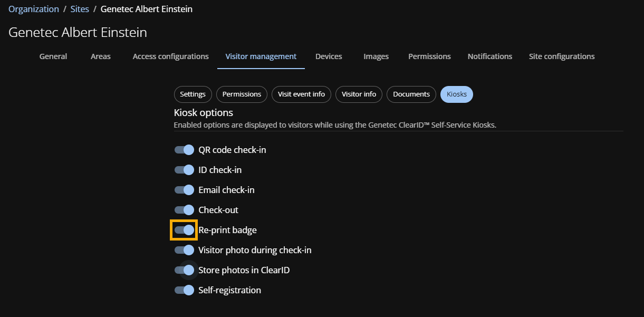
Task: Switch to the Areas tab
Action: pos(100,56)
